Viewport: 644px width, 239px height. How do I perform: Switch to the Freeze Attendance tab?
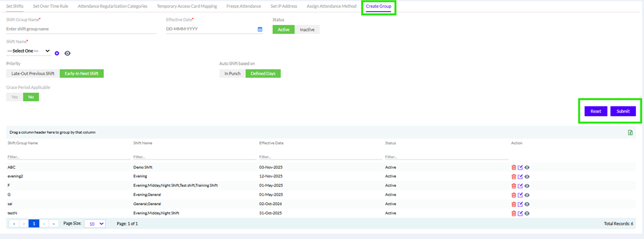point(244,6)
